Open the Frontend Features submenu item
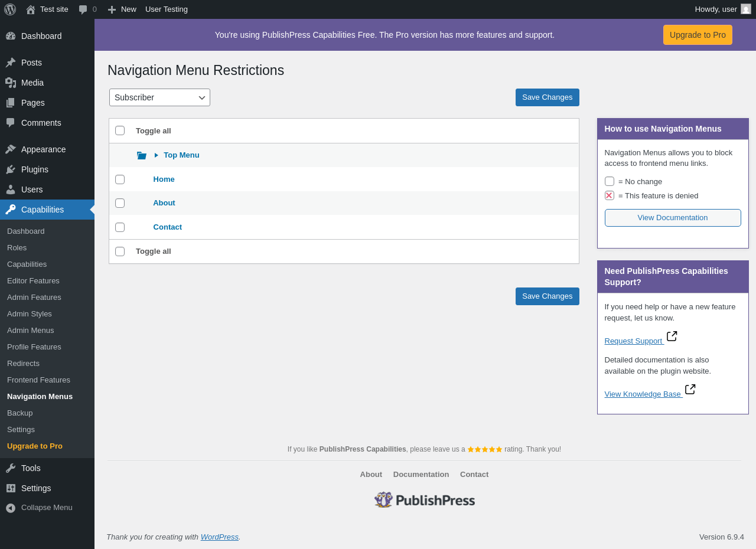The image size is (756, 549). pyautogui.click(x=38, y=380)
